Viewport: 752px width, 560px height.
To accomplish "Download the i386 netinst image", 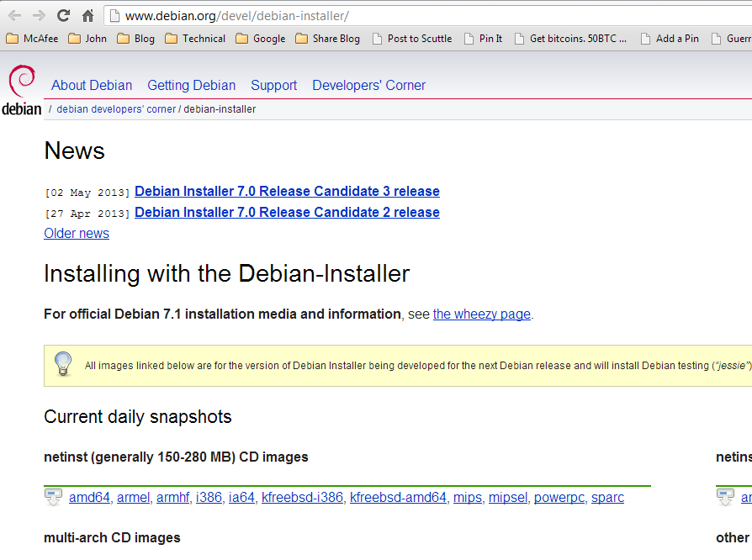I will pyautogui.click(x=209, y=498).
